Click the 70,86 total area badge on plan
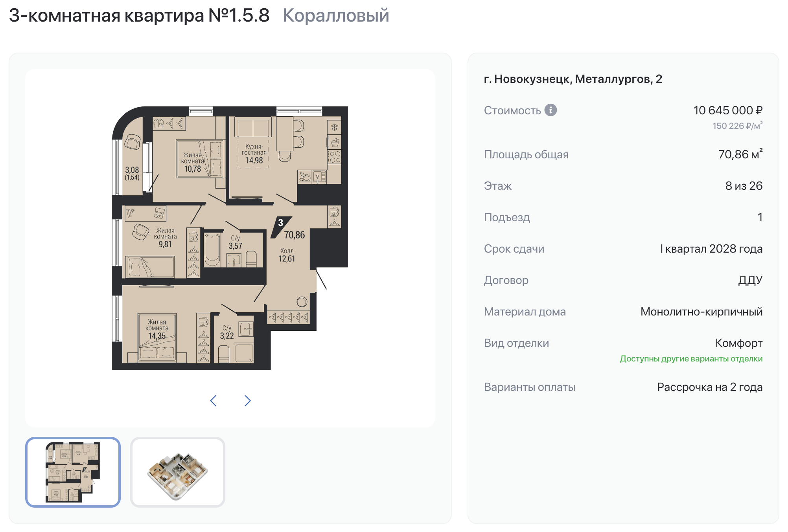788x532 pixels. click(294, 235)
